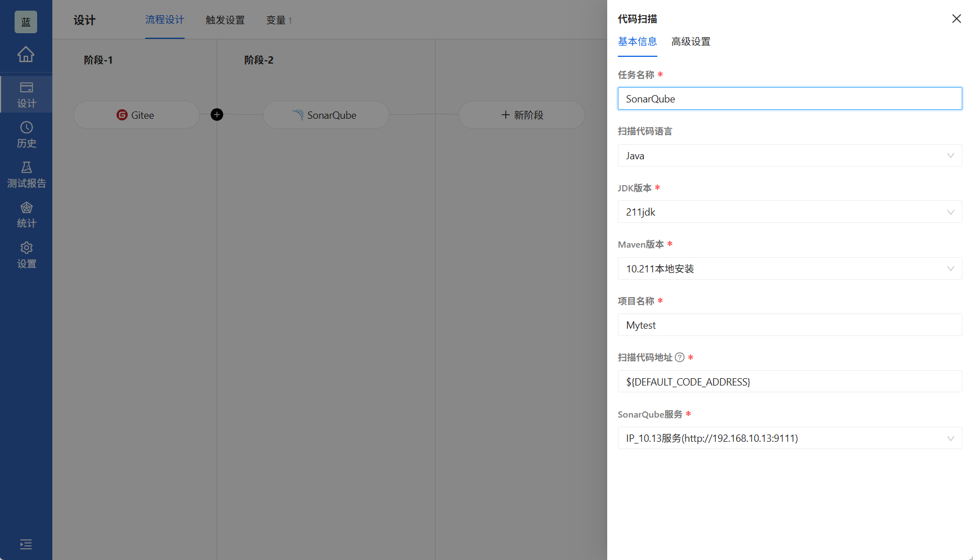
Task: Click the 代码扫描 panel heading
Action: click(x=637, y=19)
